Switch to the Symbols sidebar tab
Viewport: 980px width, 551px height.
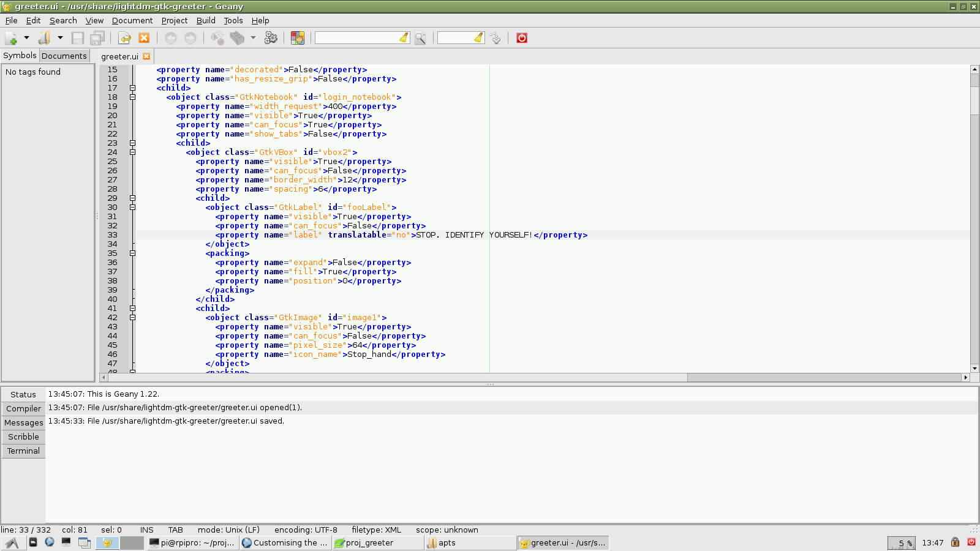20,55
